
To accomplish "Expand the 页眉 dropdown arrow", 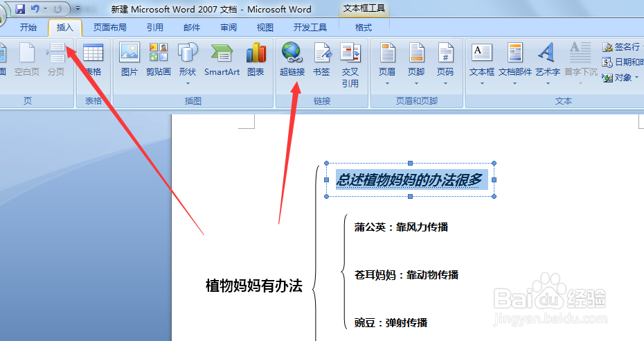I will tap(387, 83).
